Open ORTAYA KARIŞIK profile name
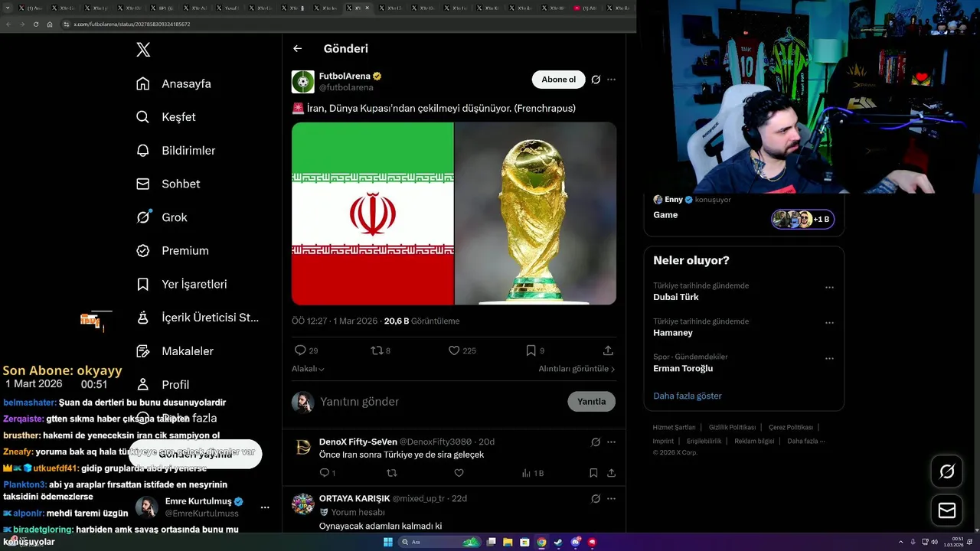 click(354, 498)
